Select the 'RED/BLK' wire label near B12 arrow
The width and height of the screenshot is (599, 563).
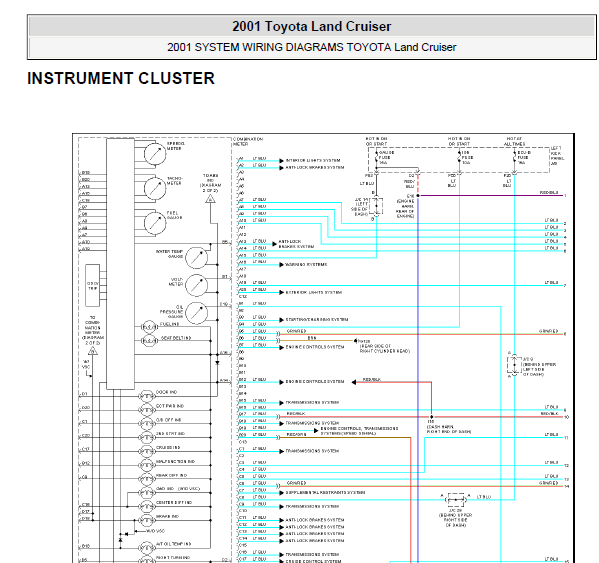tap(372, 380)
